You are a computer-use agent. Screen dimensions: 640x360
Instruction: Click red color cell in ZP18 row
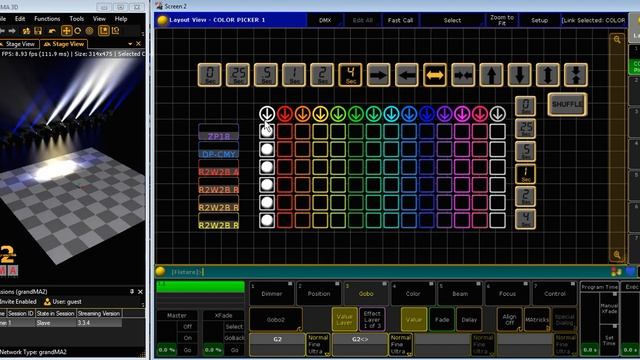click(x=285, y=131)
